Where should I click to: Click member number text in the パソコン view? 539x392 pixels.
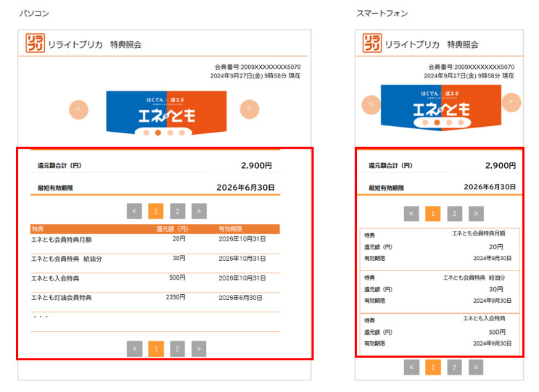coord(258,67)
